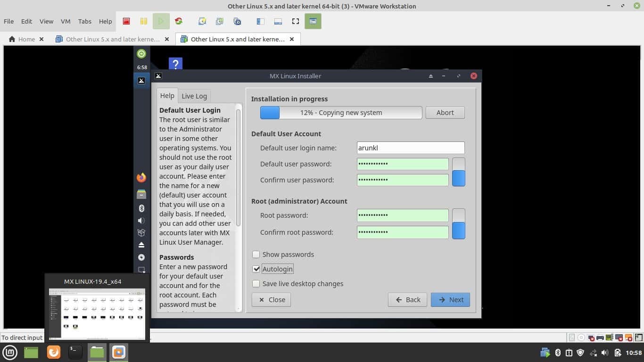This screenshot has width=644, height=362.
Task: Click the MX installer taskbar item in panel
Action: pos(141,81)
